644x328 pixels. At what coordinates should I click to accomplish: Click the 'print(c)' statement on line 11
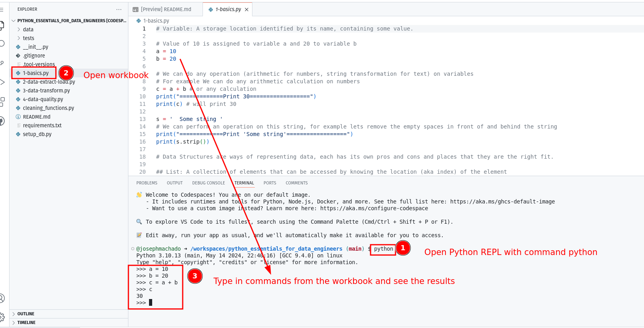169,104
